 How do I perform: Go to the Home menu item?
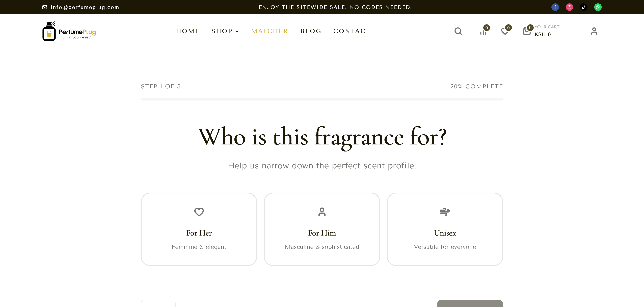point(188,31)
